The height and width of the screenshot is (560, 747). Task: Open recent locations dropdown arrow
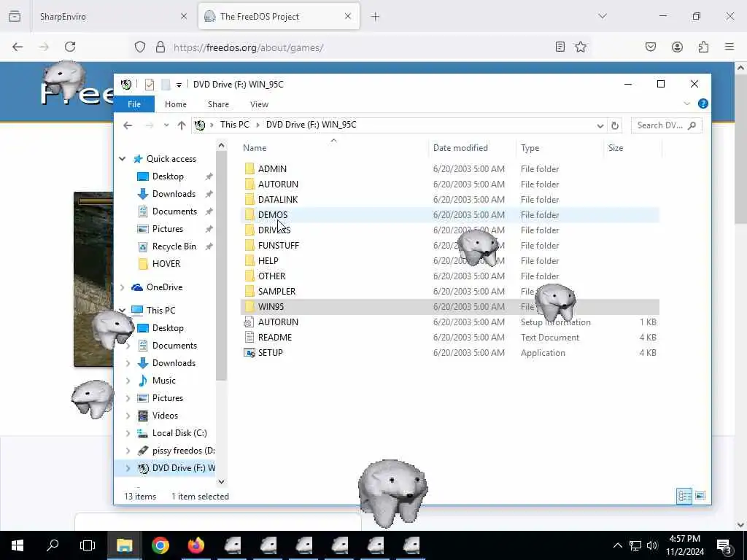(166, 125)
